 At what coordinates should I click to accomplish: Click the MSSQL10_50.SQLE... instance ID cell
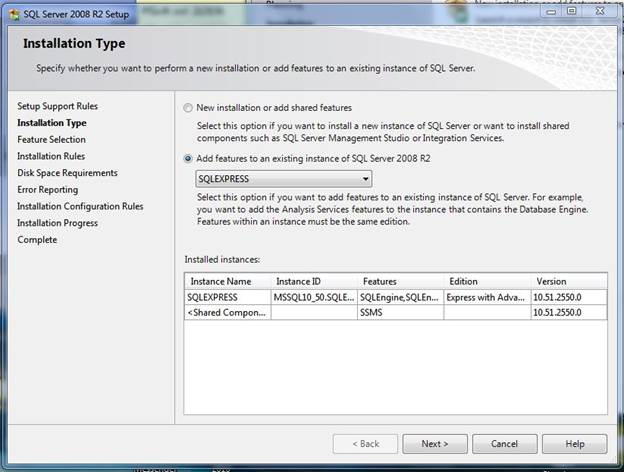point(314,297)
